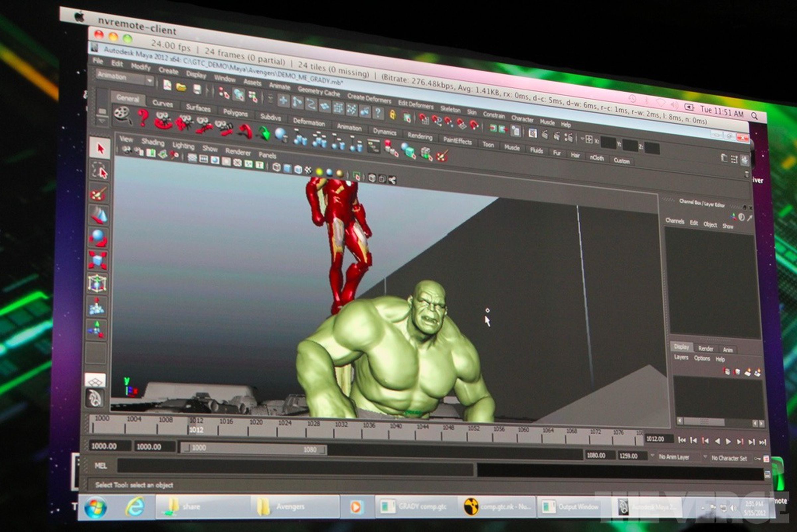Open the Avengers folder taskbar button
Viewport: 797px width, 532px height.
point(295,507)
